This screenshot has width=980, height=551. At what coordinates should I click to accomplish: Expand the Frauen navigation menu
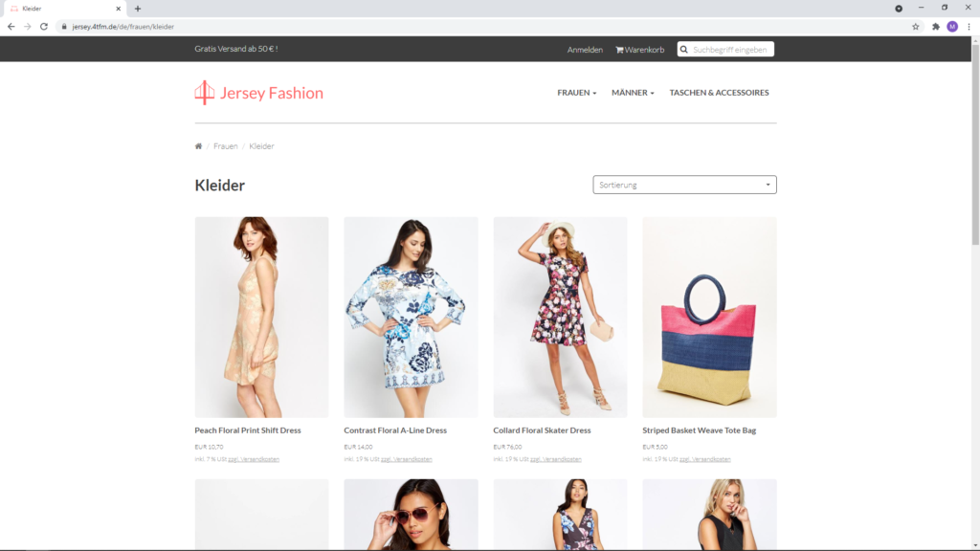coord(576,93)
